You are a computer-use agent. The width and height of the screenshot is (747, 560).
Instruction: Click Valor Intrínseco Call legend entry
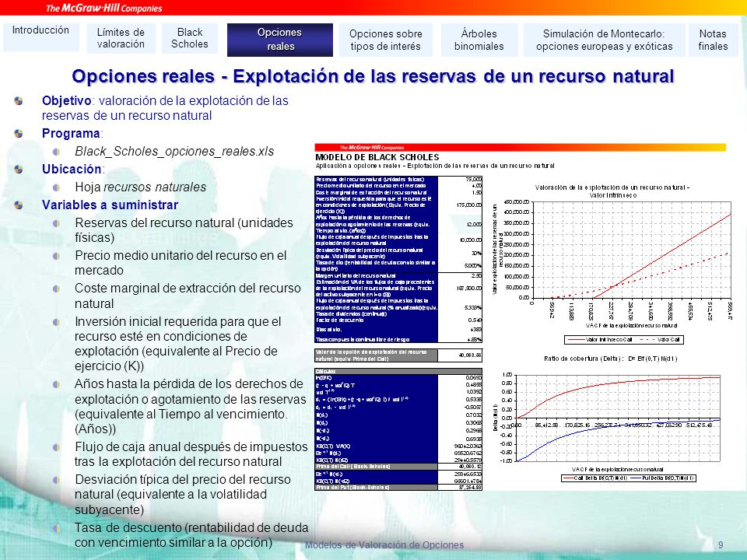click(598, 340)
